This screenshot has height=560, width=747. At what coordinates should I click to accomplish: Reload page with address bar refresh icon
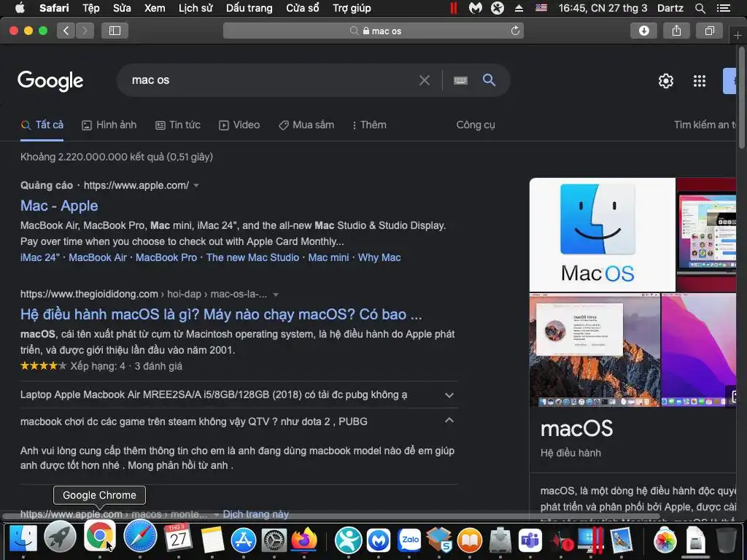click(515, 31)
